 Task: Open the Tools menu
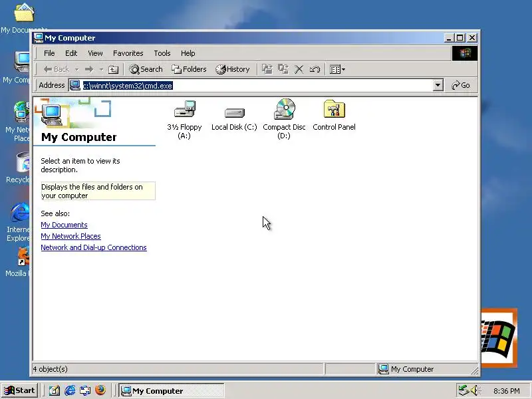pyautogui.click(x=162, y=53)
